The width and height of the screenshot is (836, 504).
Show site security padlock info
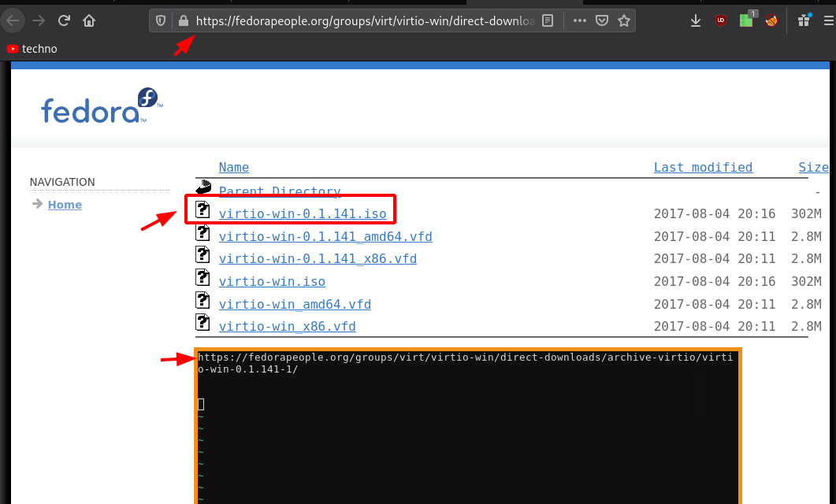[184, 20]
